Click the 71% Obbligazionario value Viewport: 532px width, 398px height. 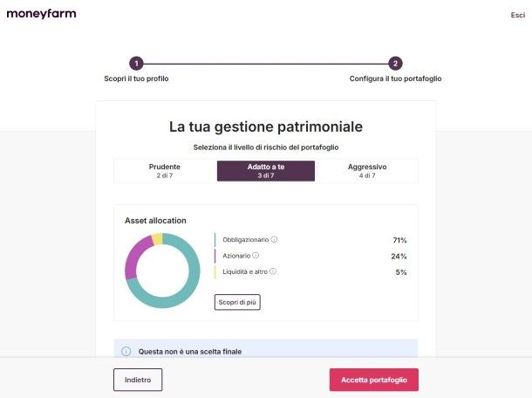coord(399,240)
